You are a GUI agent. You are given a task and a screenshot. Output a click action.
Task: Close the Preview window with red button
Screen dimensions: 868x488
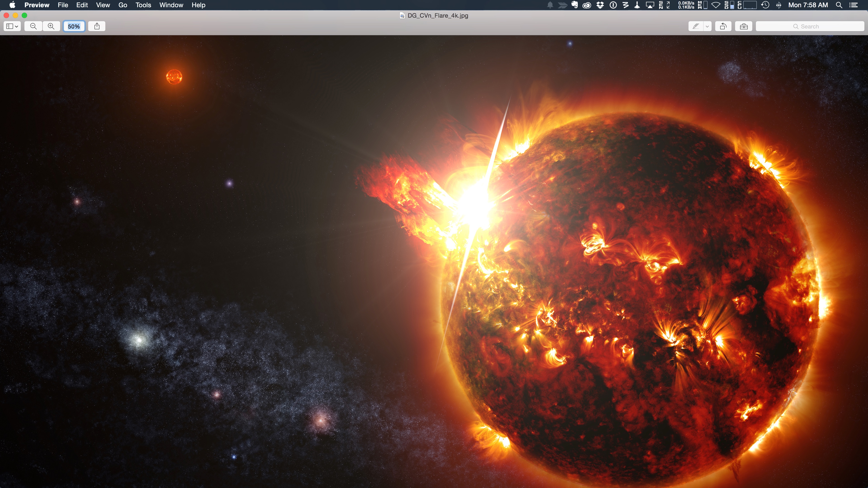(x=6, y=16)
